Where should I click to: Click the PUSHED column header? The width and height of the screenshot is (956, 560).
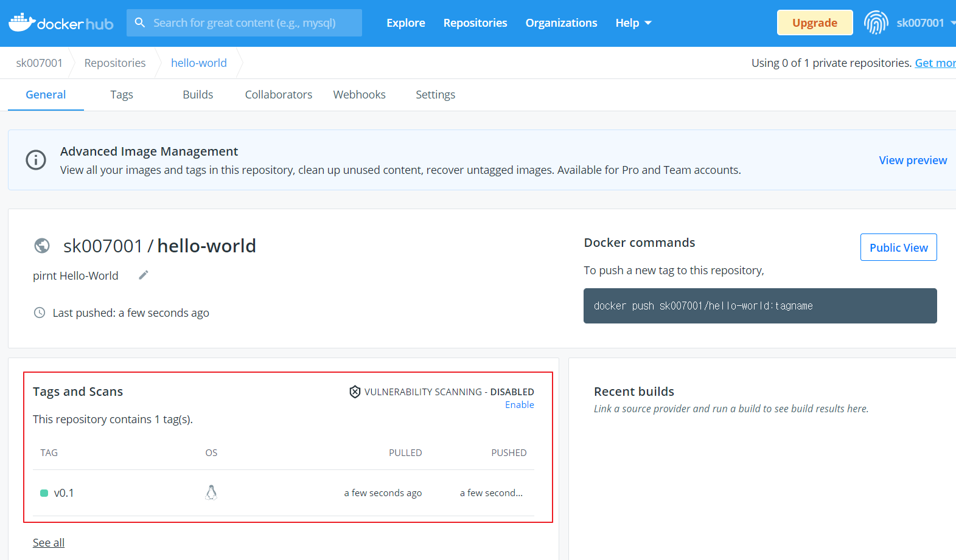509,452
